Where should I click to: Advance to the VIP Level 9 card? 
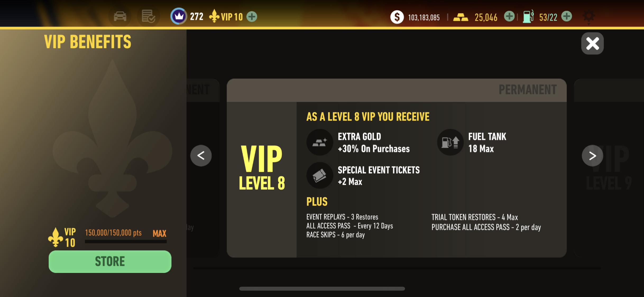592,155
